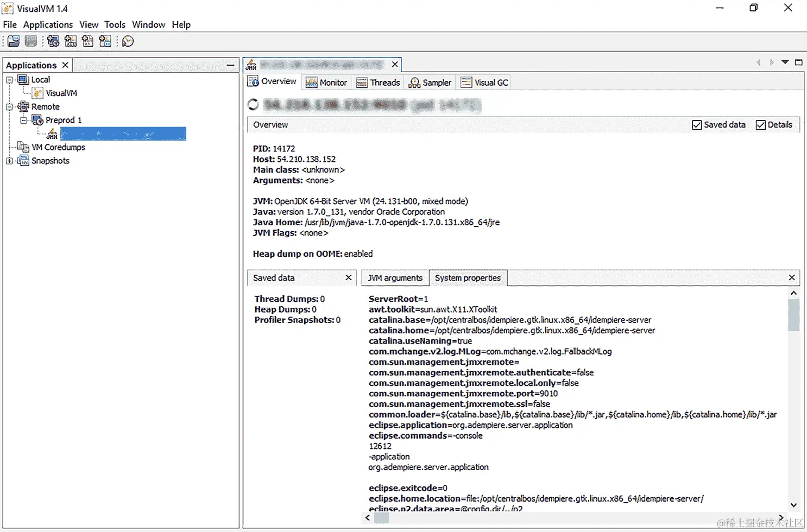
Task: Select the highlighted blurred JMX connection label
Action: click(x=123, y=134)
